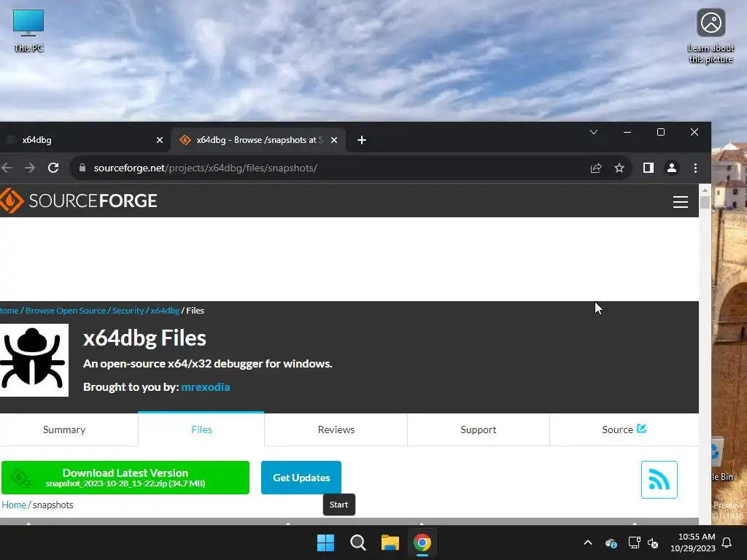
Task: Open the mrexodia author link
Action: pos(205,386)
